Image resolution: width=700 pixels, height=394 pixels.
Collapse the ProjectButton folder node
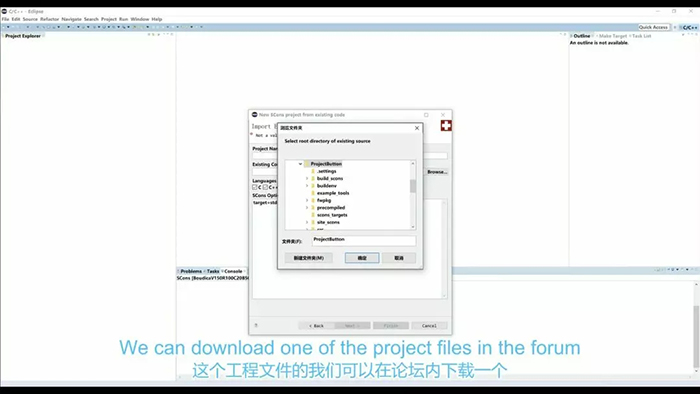click(300, 164)
